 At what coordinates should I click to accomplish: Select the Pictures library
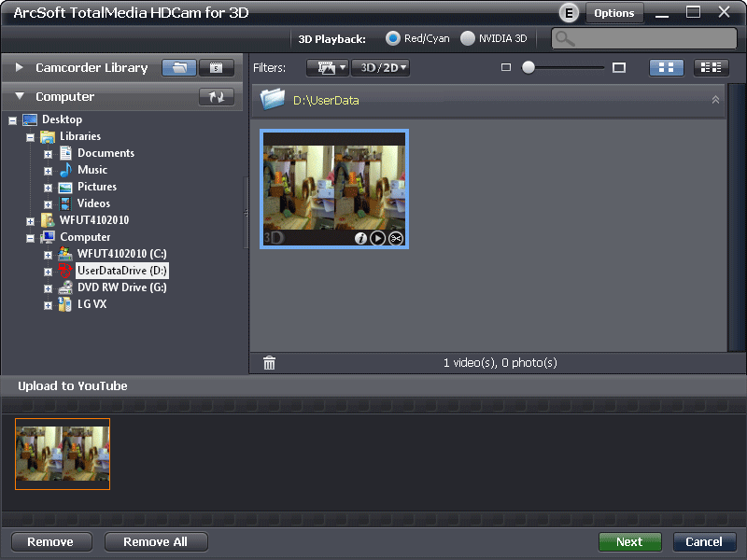click(97, 187)
